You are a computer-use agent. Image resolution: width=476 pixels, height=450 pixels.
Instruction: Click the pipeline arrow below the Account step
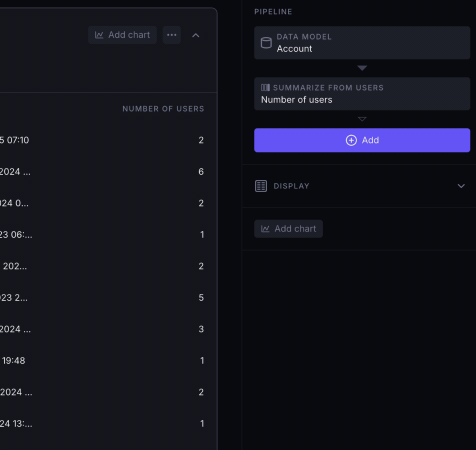361,68
